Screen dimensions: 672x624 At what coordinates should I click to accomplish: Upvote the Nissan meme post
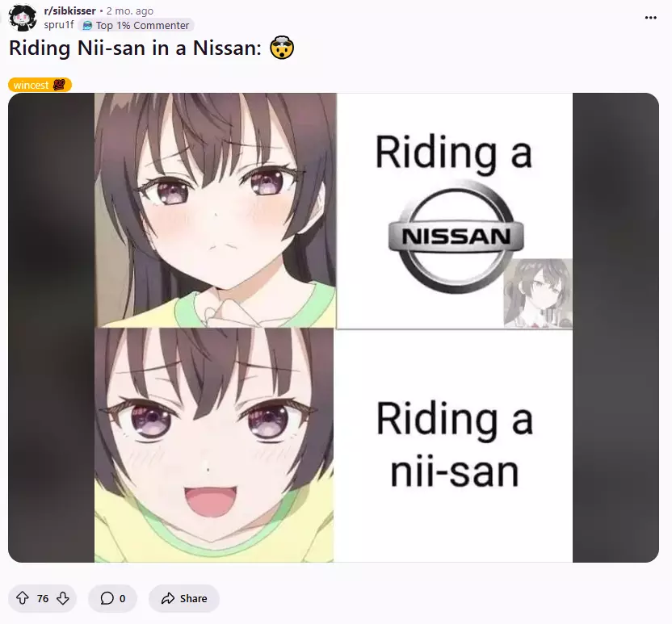coord(23,598)
